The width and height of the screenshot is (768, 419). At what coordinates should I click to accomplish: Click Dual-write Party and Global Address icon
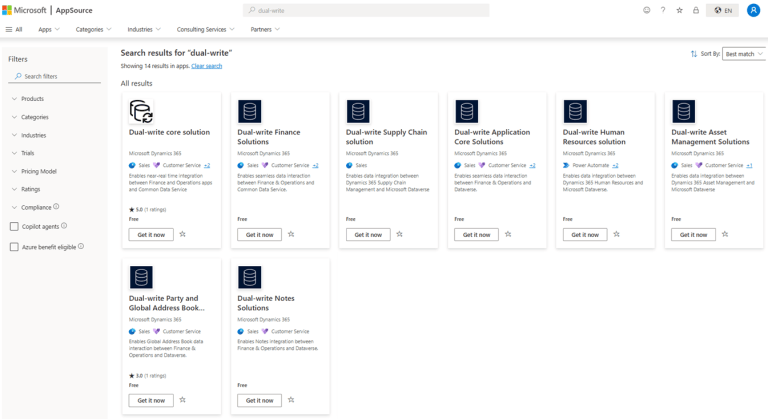click(141, 277)
